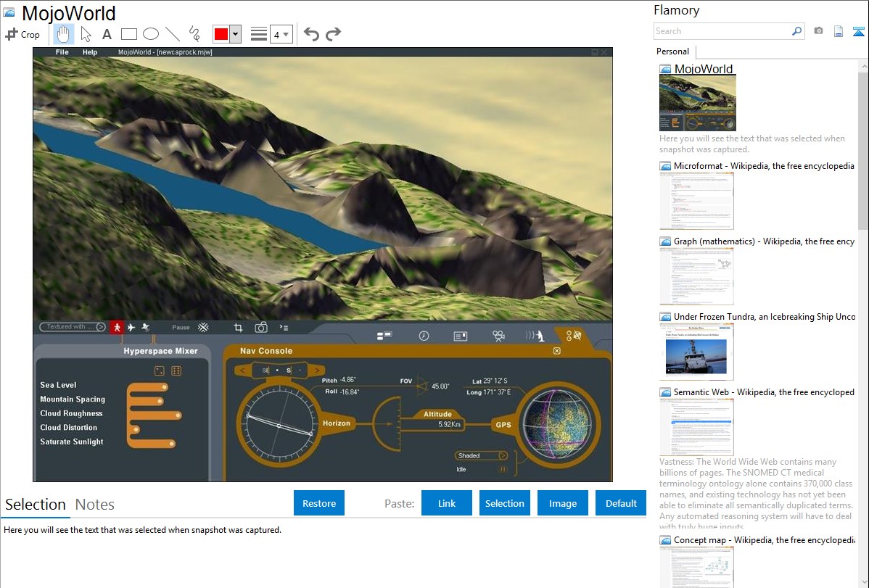Pick the ellipse shape tool
The height and width of the screenshot is (588, 869).
(x=151, y=34)
